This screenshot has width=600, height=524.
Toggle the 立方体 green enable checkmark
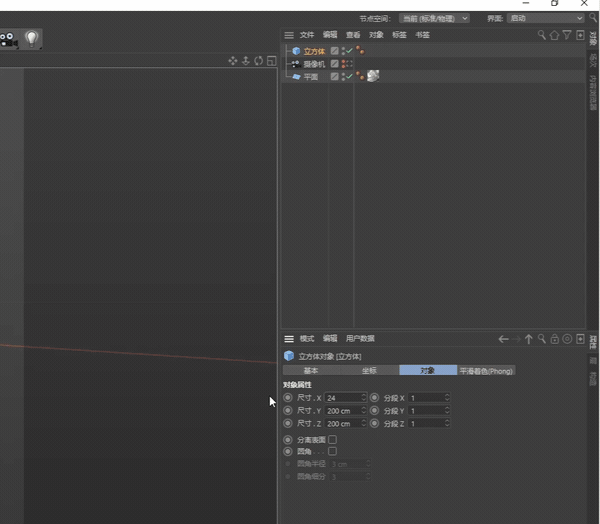click(349, 51)
